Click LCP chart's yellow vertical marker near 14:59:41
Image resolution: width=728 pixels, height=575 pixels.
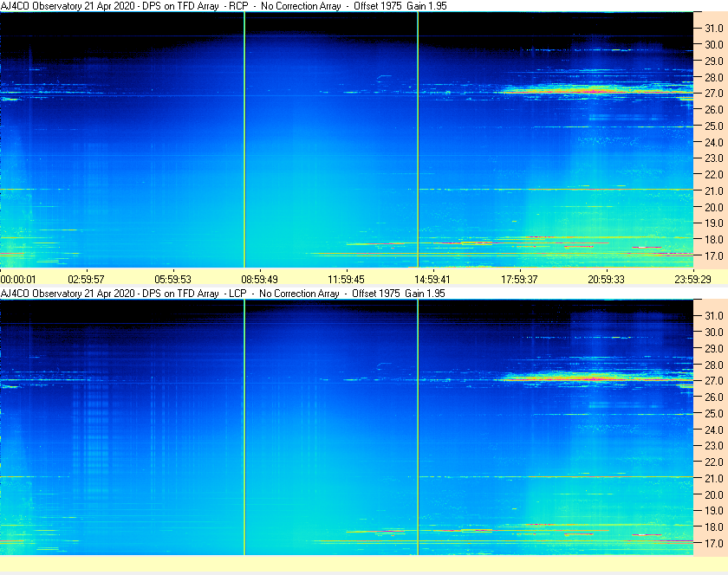pos(418,427)
